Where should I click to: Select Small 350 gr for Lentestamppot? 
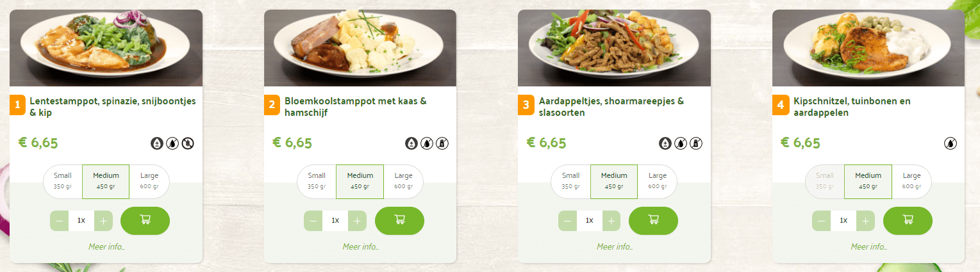(x=63, y=182)
